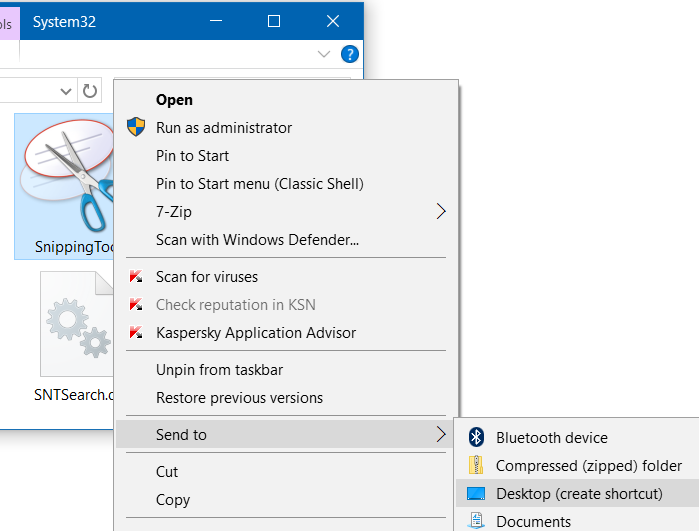Choose Check reputation in KSN
Image resolution: width=699 pixels, height=531 pixels.
click(235, 305)
